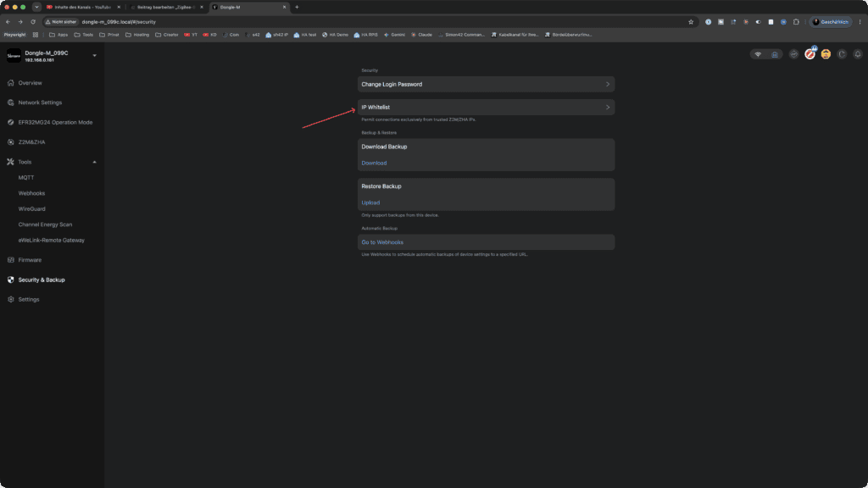
Task: Open the Dongle-M_099C device dropdown
Action: pyautogui.click(x=94, y=55)
